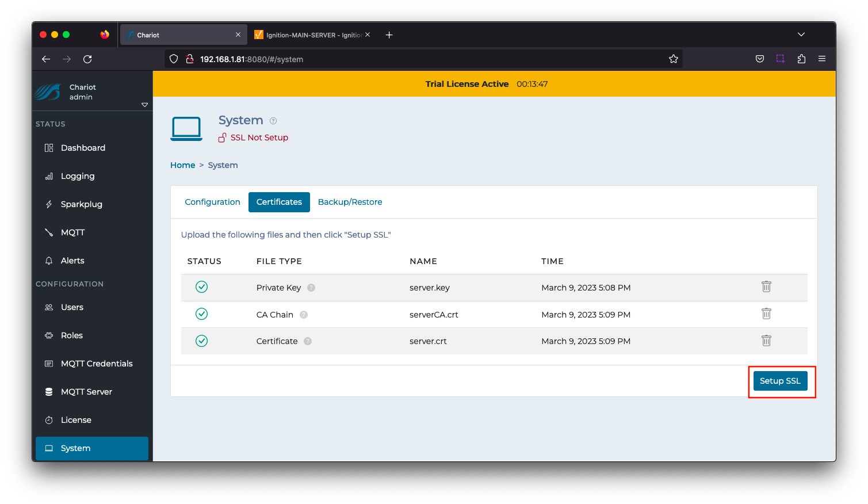
Task: Open Alerts in the sidebar
Action: pos(92,261)
